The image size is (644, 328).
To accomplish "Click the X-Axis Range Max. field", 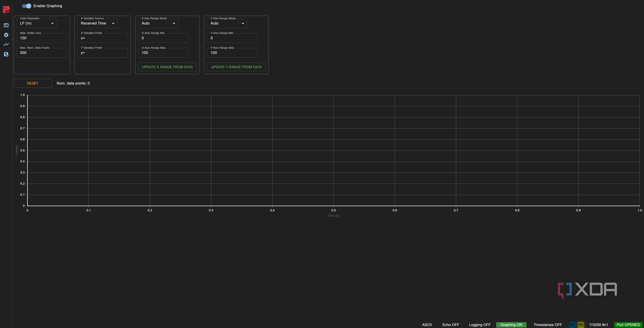I will (x=164, y=53).
